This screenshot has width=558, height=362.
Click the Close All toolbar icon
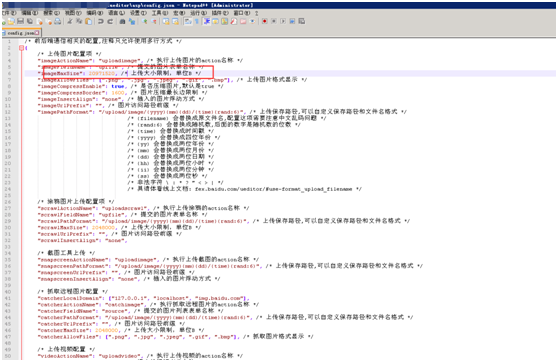point(48,21)
